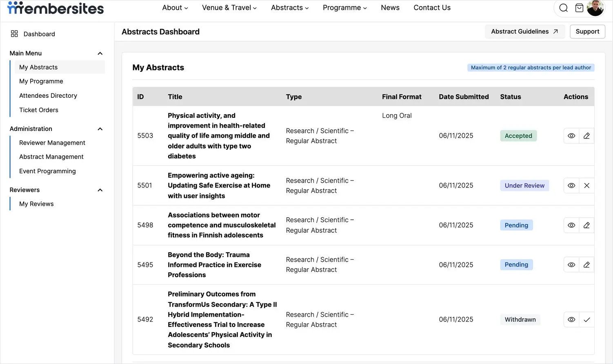The image size is (613, 364).
Task: Open Event Programming page
Action: click(47, 171)
